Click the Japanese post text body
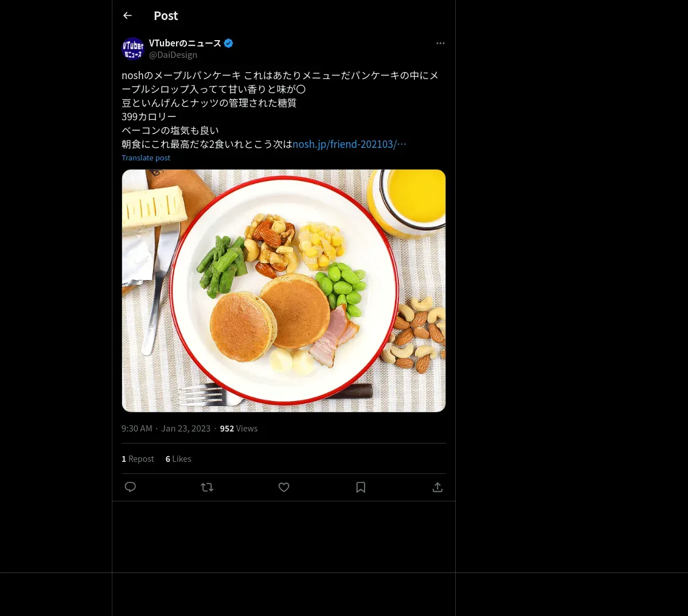The width and height of the screenshot is (688, 616). click(281, 109)
